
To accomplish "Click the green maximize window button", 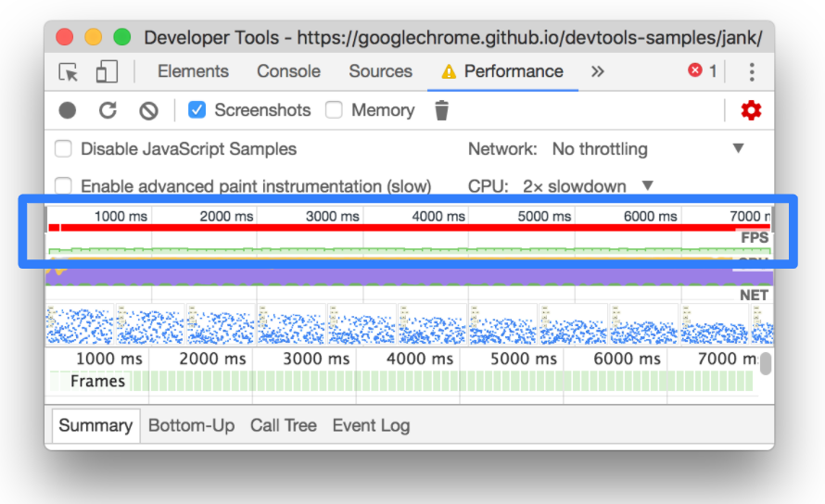I will [122, 37].
